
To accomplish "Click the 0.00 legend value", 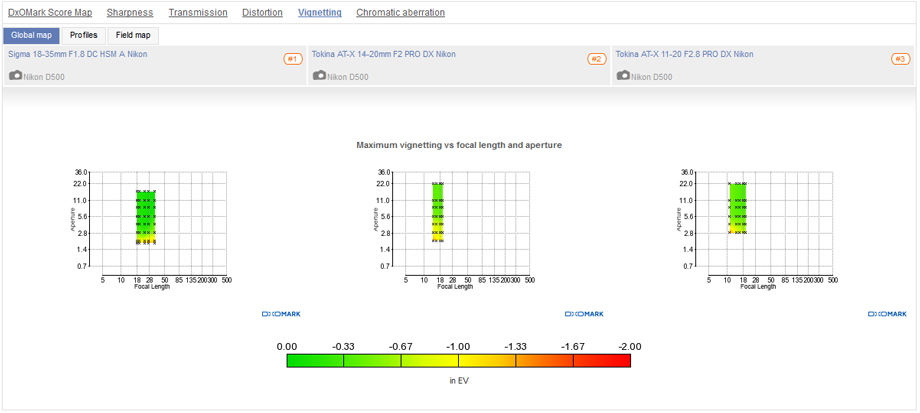I will point(287,346).
